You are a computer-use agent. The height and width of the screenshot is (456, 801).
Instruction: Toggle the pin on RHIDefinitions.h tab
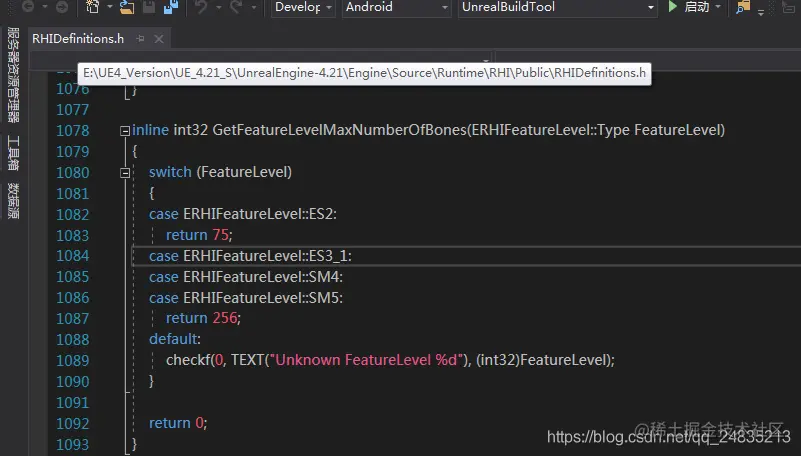coord(140,39)
